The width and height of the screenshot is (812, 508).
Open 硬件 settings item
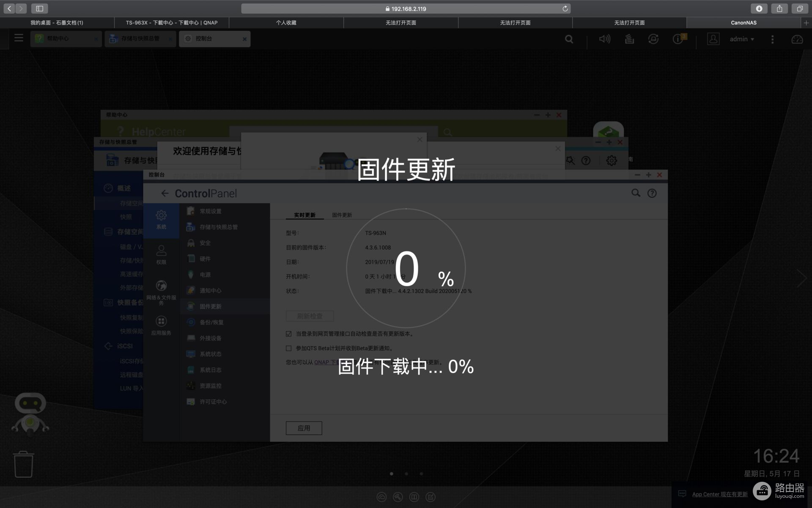(x=225, y=259)
